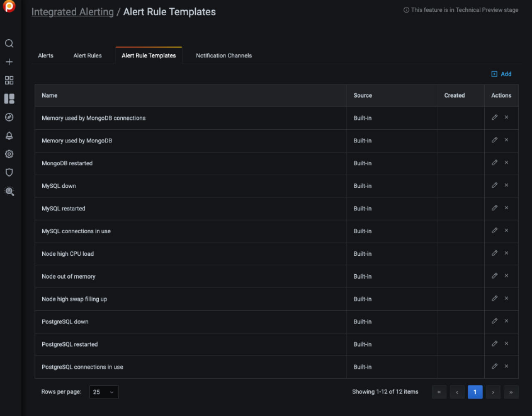Edit the Memory used by MongoDB connections template

pos(494,117)
